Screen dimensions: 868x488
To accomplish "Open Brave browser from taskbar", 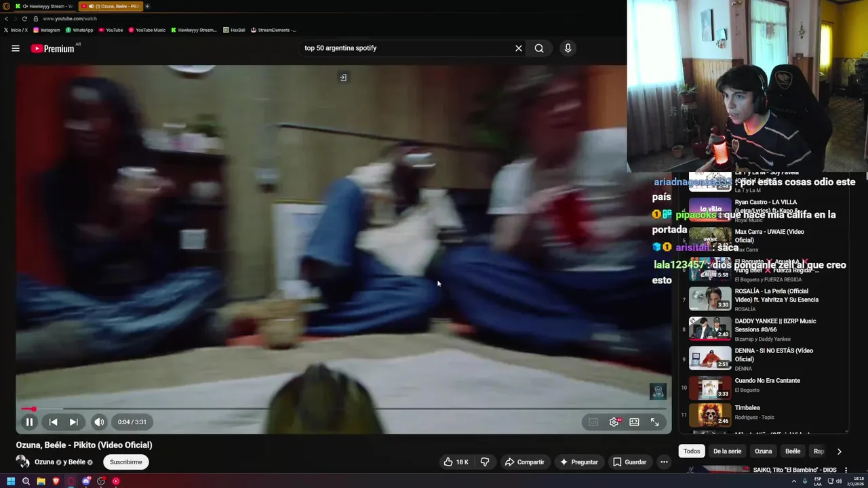I will coord(56,481).
